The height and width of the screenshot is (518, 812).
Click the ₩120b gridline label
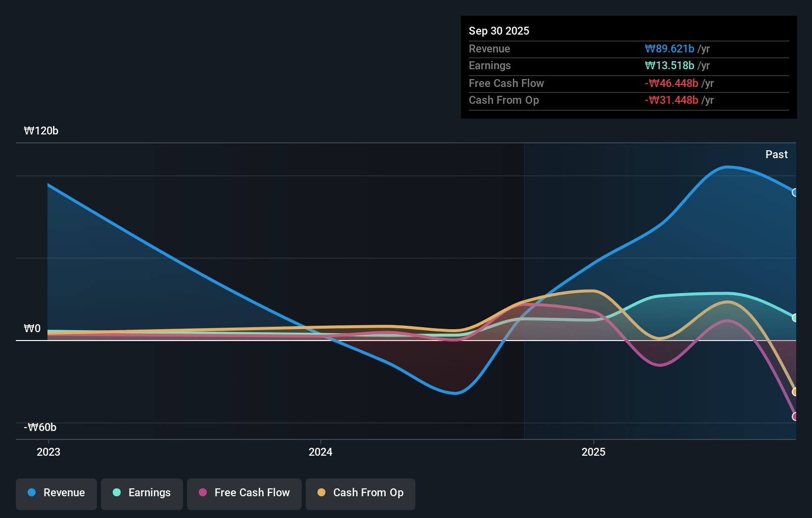tap(41, 131)
